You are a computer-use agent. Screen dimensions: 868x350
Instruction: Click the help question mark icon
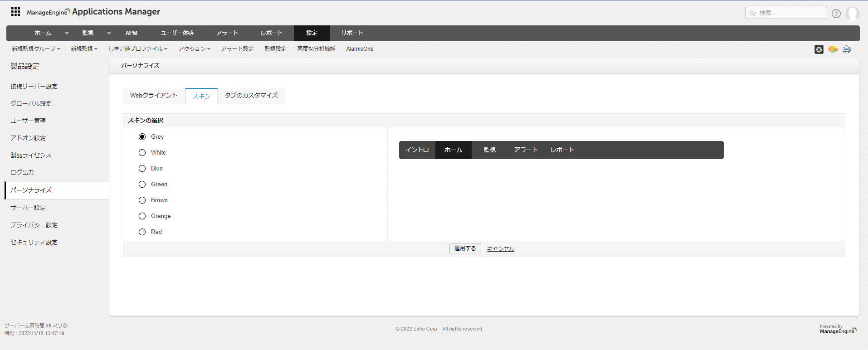(x=836, y=14)
